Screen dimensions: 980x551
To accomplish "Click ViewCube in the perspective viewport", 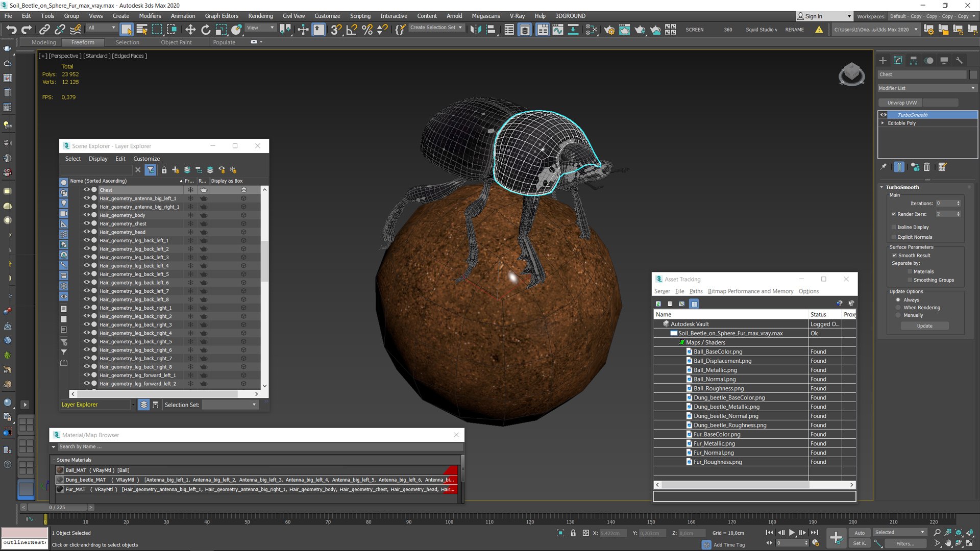I will click(x=851, y=74).
